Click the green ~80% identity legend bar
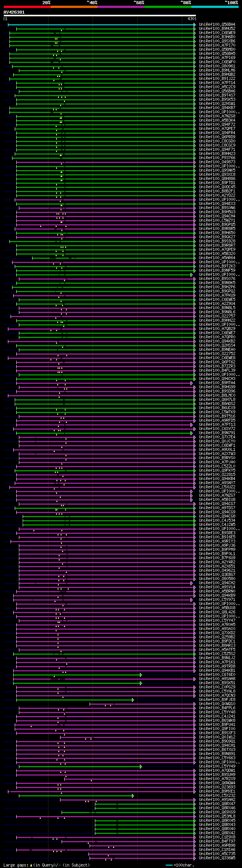 pos(168,7)
